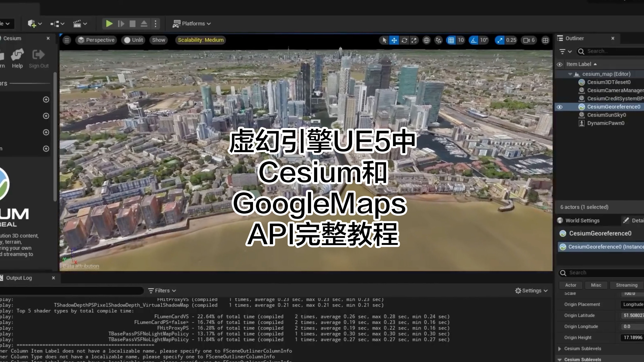The height and width of the screenshot is (362, 644).
Task: Close the Outliner tab
Action: pos(613,38)
